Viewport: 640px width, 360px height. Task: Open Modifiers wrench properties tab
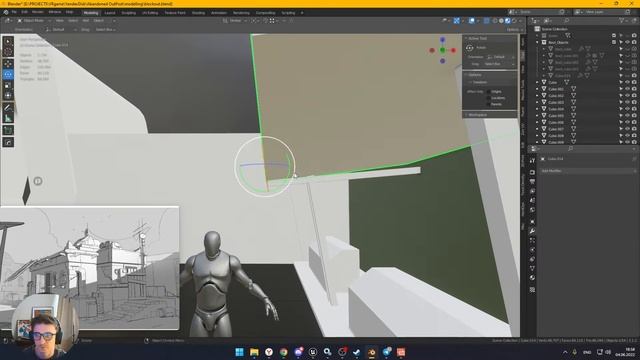coord(532,231)
